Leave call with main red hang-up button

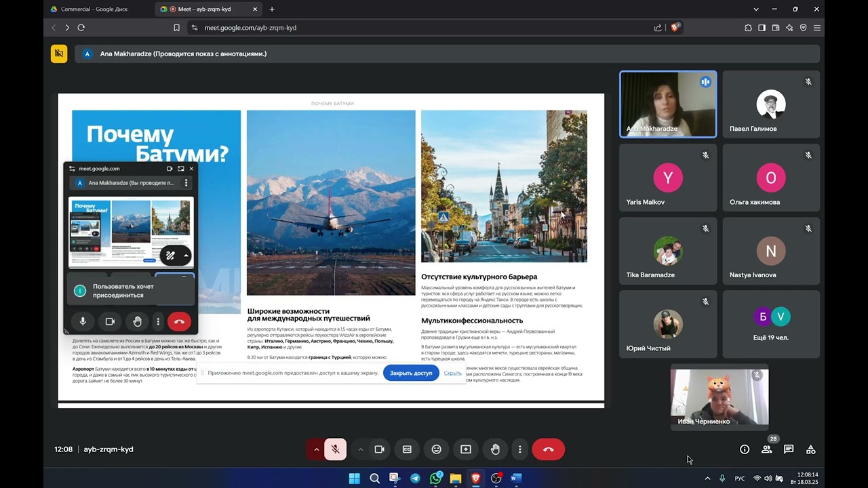tap(549, 449)
